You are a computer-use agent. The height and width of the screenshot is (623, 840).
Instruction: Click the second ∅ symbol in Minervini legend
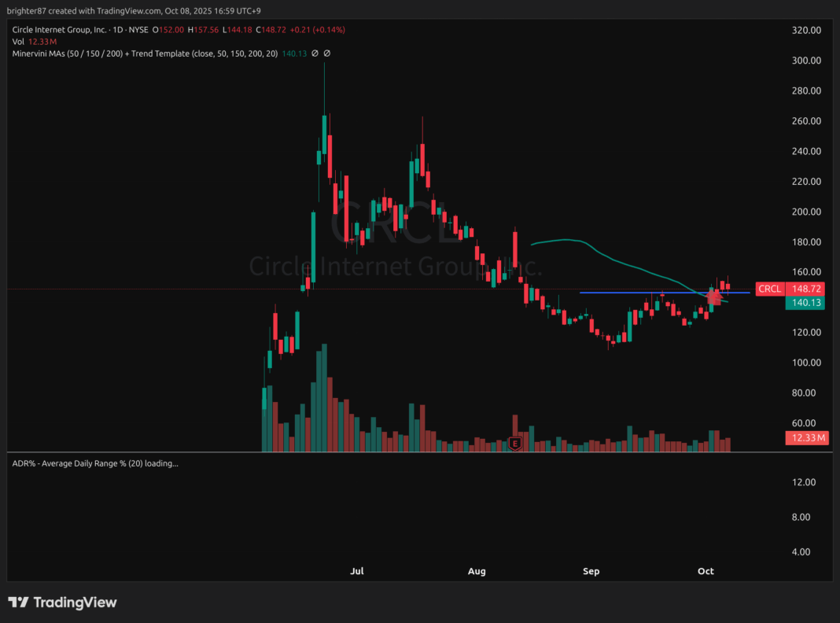(x=327, y=53)
